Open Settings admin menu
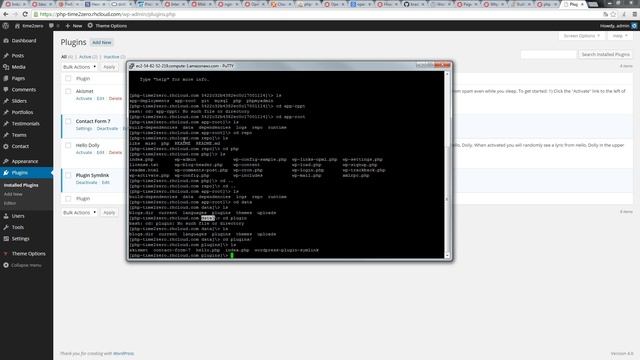640x360 pixels. tap(20, 239)
